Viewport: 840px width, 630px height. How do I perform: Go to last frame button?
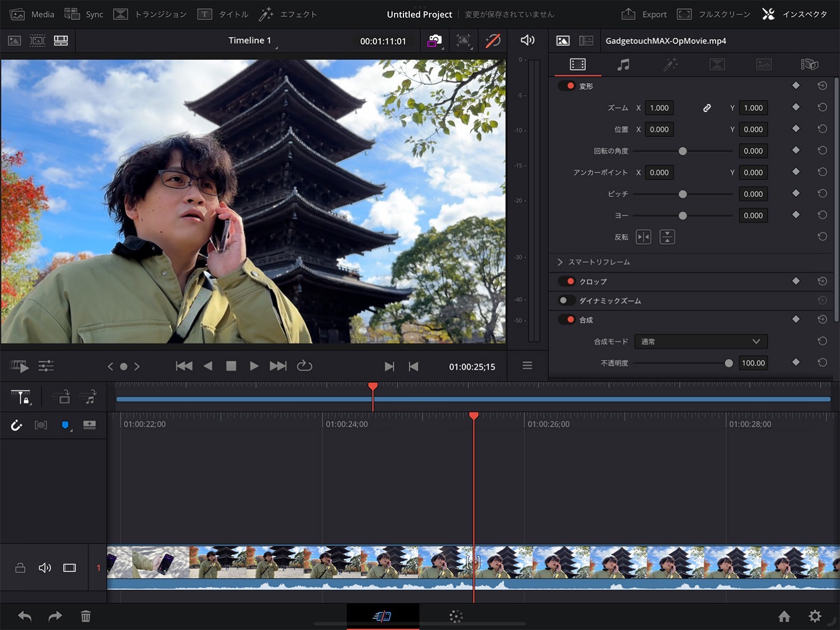(278, 366)
